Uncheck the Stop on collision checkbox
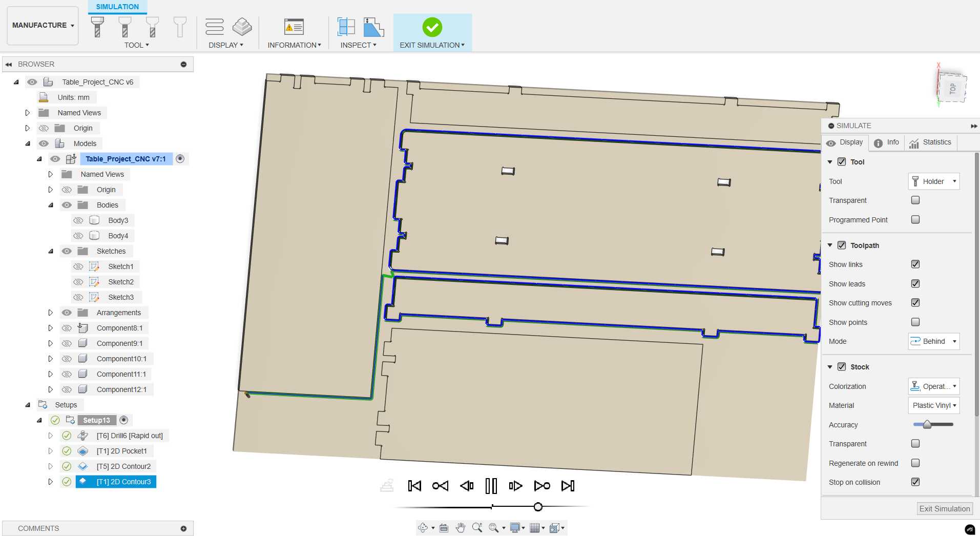Image resolution: width=980 pixels, height=536 pixels. click(x=915, y=482)
